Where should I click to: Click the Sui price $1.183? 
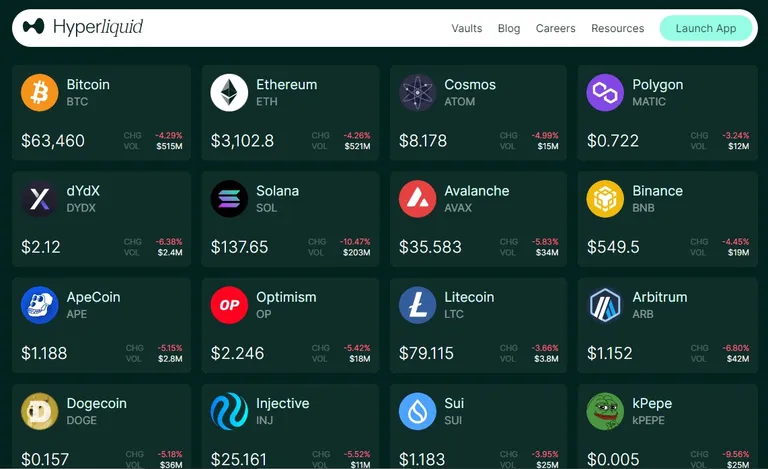[x=422, y=459]
